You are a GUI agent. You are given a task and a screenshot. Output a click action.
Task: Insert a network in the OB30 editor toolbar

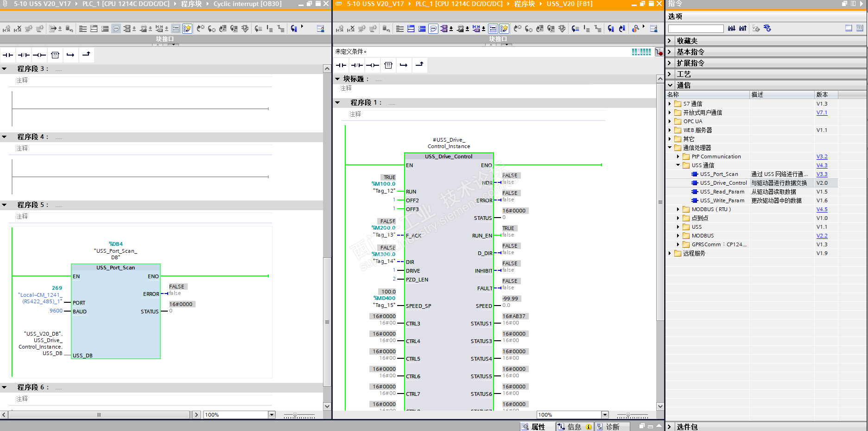6,29
